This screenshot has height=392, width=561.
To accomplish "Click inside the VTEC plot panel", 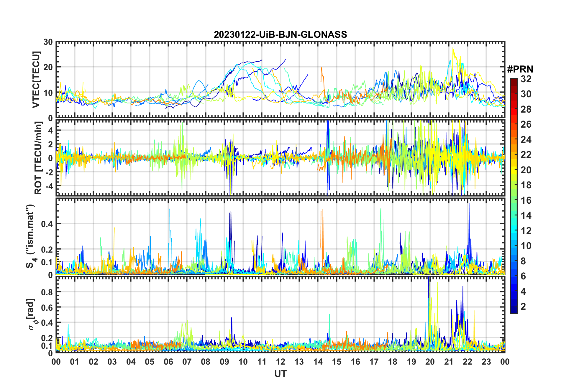I will [280, 80].
